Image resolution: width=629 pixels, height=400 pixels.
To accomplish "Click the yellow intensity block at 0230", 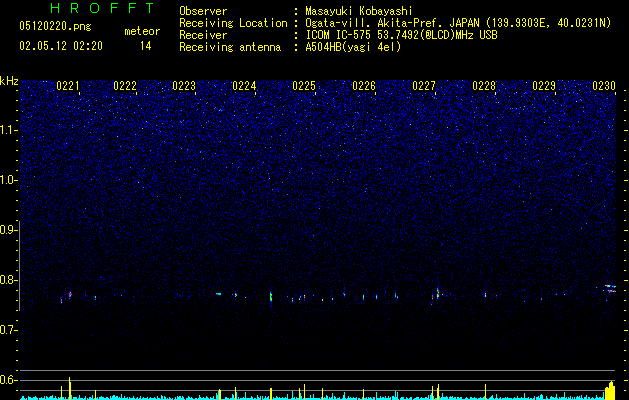I will 610,391.
